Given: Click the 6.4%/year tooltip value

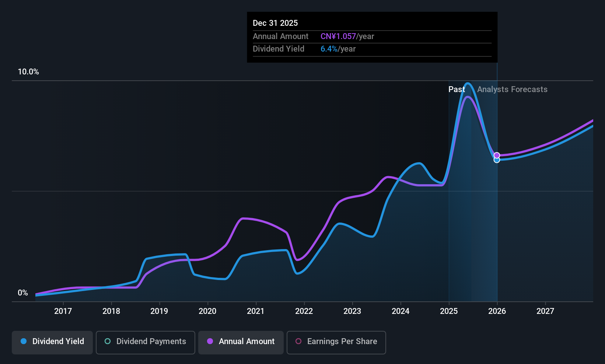Looking at the screenshot, I should click(x=338, y=49).
